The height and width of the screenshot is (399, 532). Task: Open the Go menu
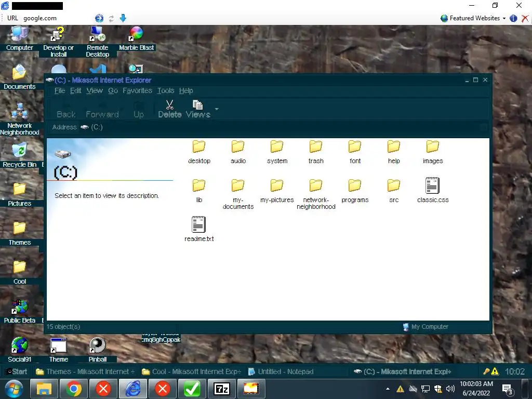113,90
